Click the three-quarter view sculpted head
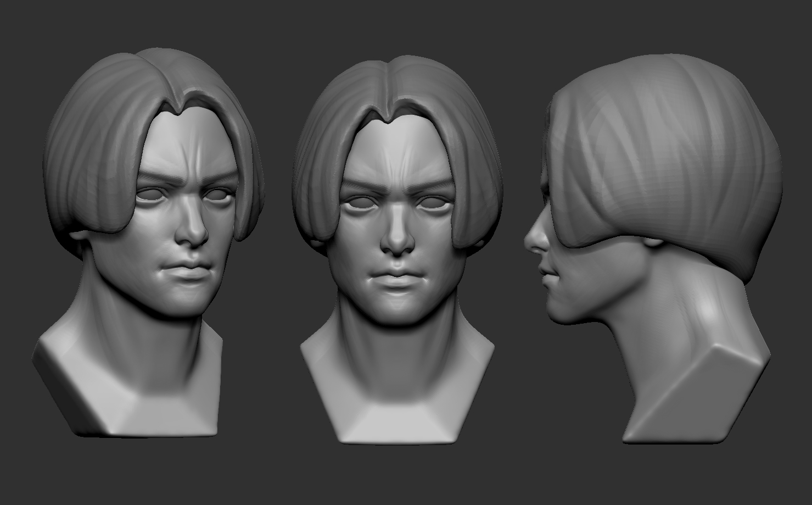 (x=148, y=242)
